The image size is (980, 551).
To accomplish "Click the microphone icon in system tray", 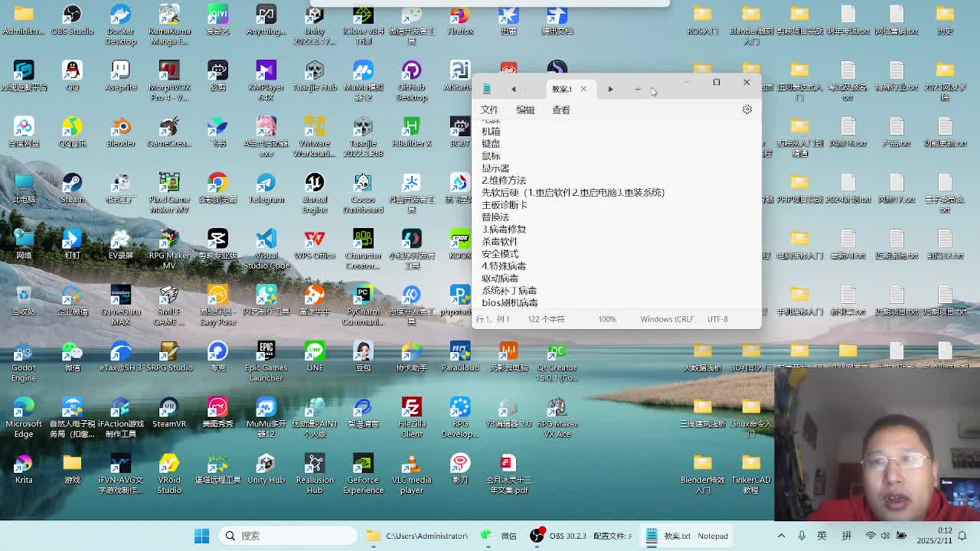I will click(802, 536).
